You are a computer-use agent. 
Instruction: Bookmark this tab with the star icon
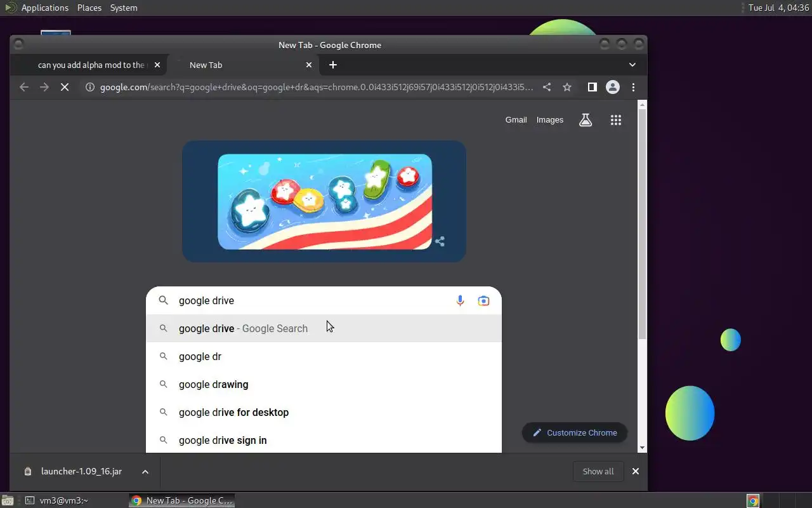tap(567, 88)
